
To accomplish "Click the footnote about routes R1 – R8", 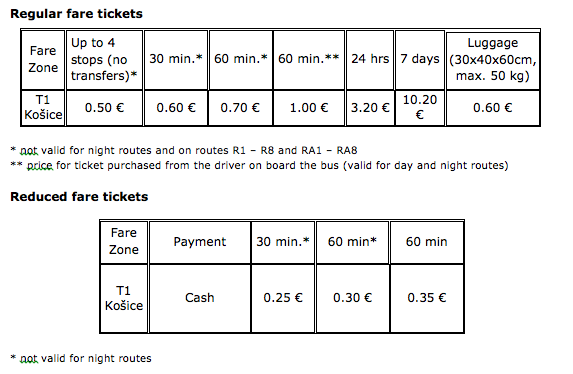I will coord(184,150).
